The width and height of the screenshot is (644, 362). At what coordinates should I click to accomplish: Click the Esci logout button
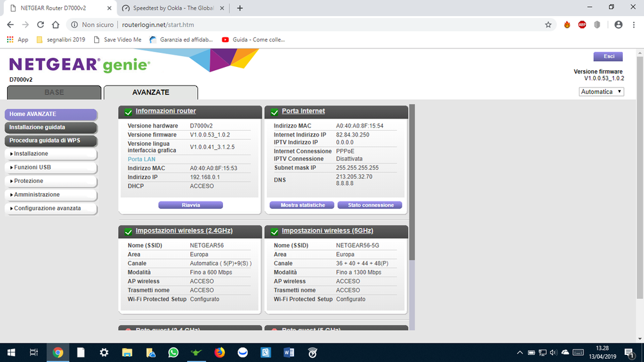point(608,56)
